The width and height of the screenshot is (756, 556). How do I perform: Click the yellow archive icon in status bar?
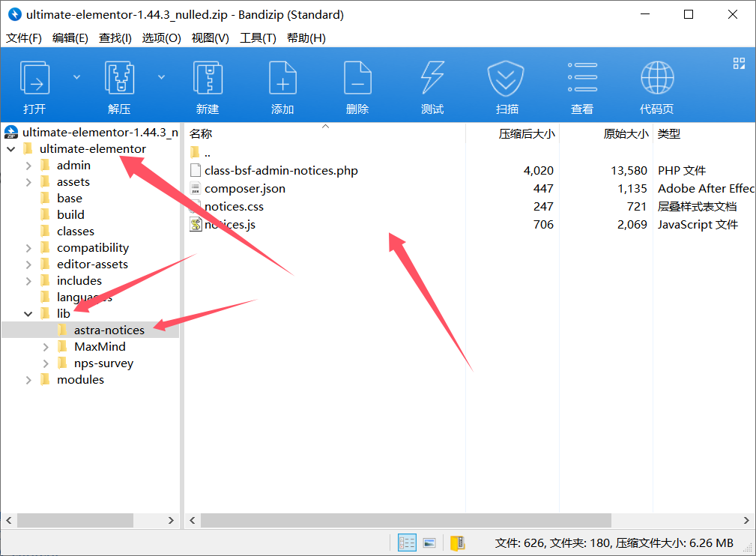point(457,543)
